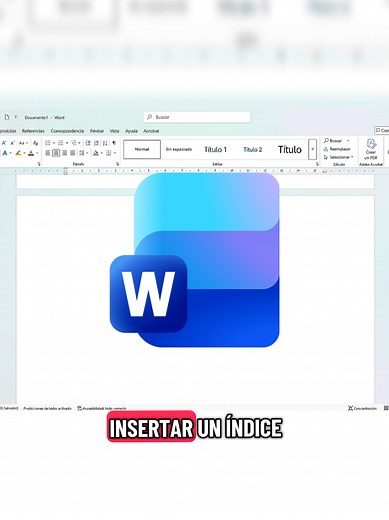Click the Reemplazar button

337,149
